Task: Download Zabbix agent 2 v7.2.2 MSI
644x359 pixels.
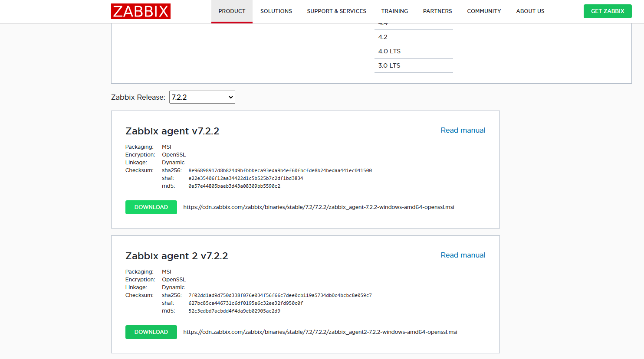Action: (x=151, y=332)
